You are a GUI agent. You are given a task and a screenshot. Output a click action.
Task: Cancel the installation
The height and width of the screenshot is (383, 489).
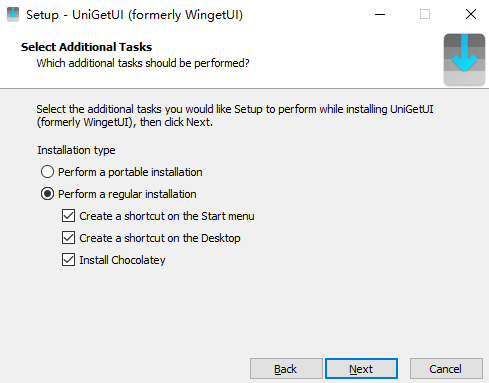click(446, 369)
